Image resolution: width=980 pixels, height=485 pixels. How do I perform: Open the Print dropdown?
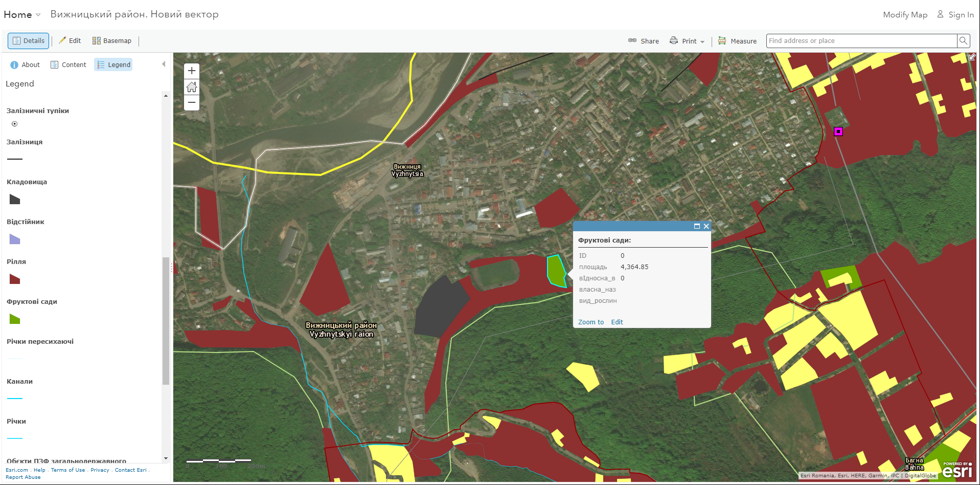coord(687,40)
